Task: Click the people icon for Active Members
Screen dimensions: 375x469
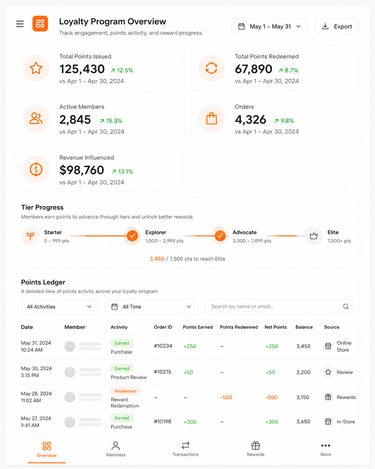Action: (x=36, y=119)
